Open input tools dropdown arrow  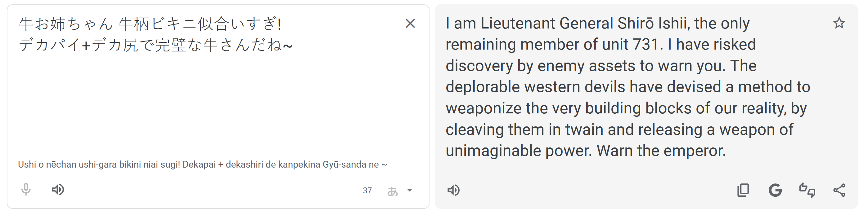click(410, 191)
